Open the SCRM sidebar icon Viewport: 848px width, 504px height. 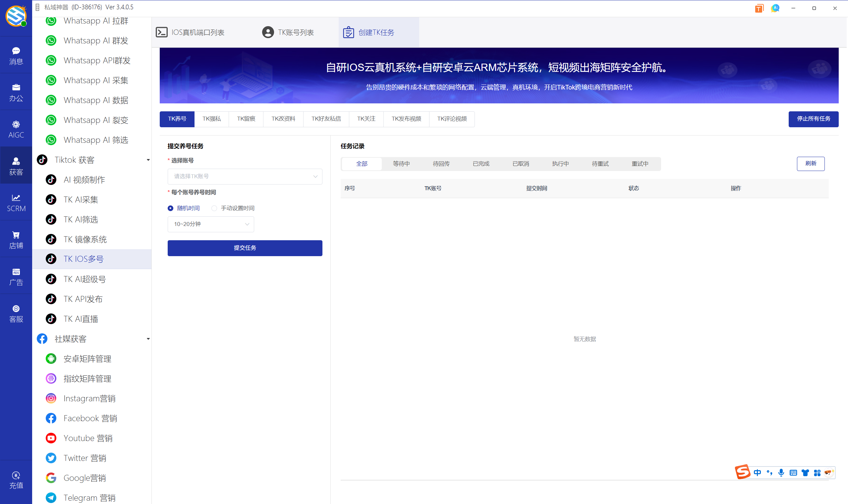point(16,202)
